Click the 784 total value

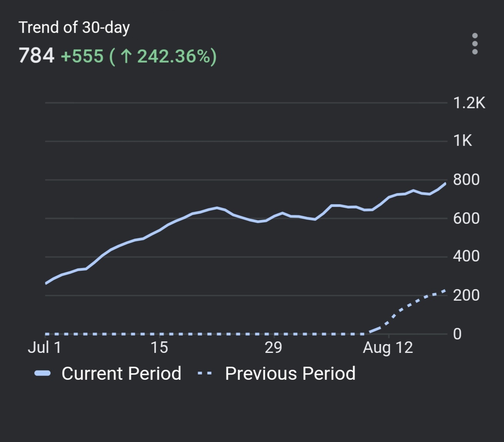tap(37, 56)
